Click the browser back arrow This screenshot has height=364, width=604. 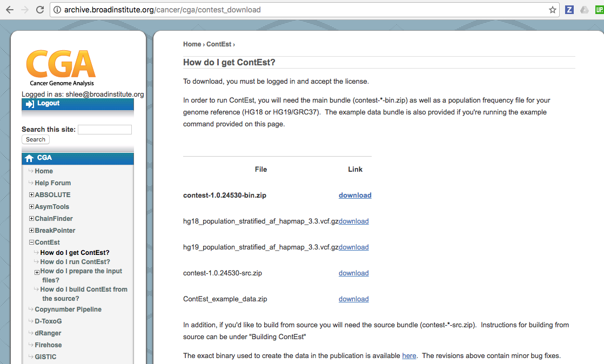pos(10,10)
